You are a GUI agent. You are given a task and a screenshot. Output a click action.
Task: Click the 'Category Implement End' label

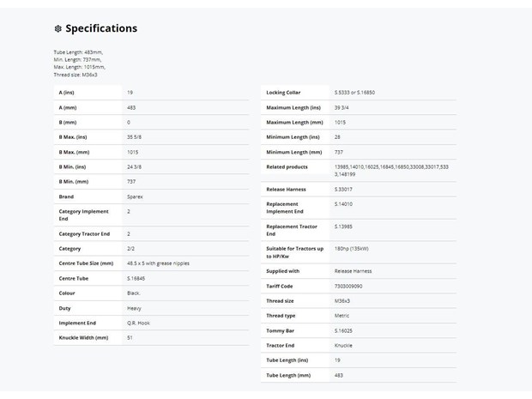84,215
